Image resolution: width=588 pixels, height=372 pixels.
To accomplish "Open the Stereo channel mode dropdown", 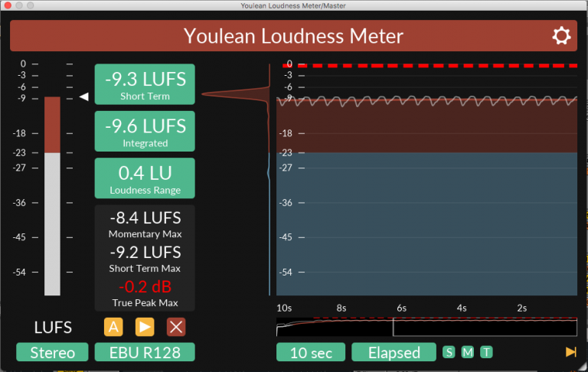I will [53, 352].
